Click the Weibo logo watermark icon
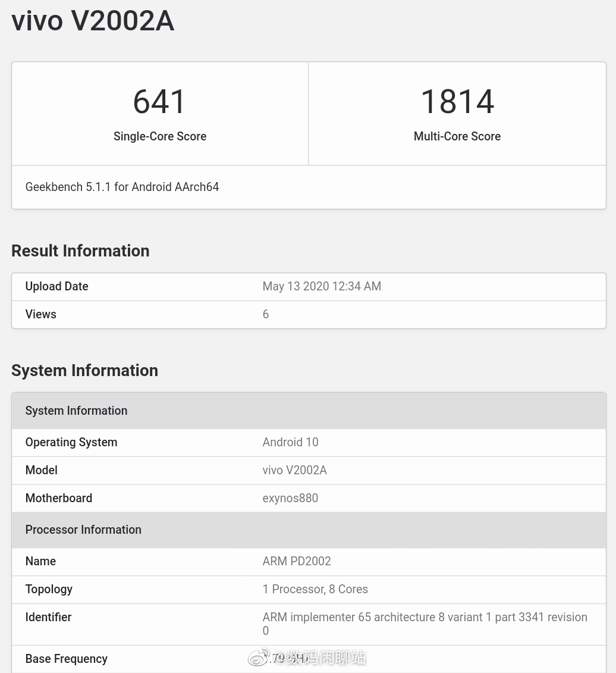Image resolution: width=616 pixels, height=673 pixels. pos(259,658)
